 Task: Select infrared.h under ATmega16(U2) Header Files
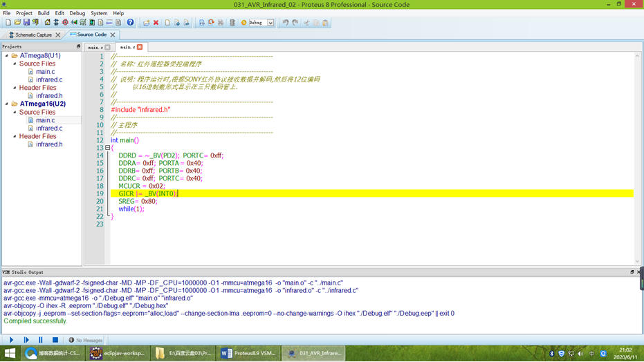click(x=49, y=144)
